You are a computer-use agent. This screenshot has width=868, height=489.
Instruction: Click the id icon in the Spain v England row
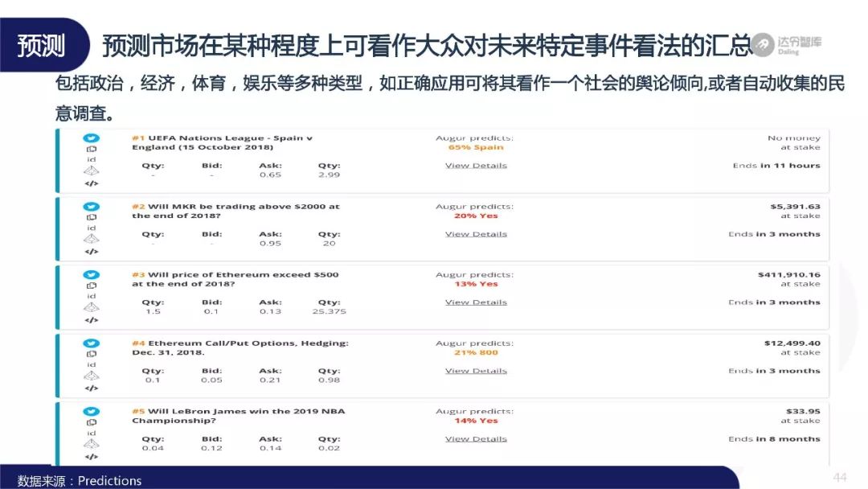(92, 159)
